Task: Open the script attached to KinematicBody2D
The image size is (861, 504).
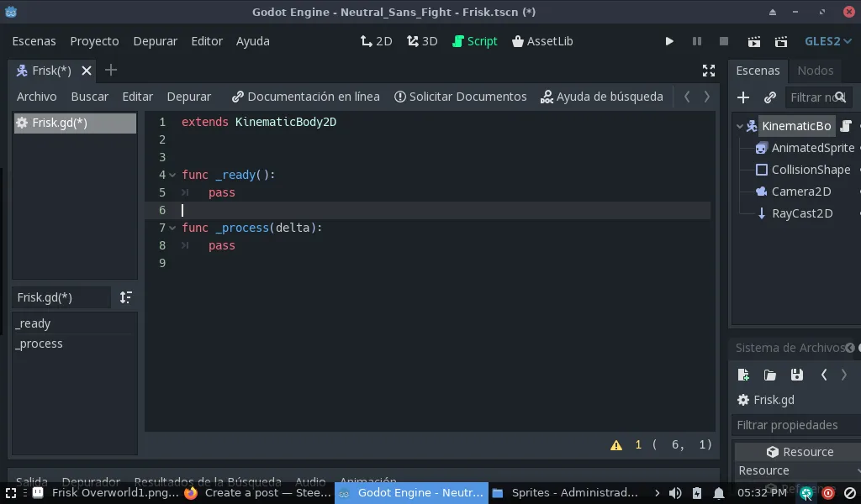Action: click(x=846, y=126)
